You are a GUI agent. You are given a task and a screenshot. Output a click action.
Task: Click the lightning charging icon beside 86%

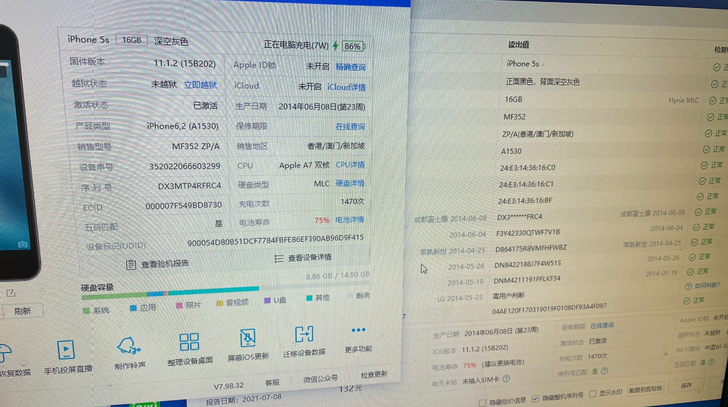click(x=335, y=45)
